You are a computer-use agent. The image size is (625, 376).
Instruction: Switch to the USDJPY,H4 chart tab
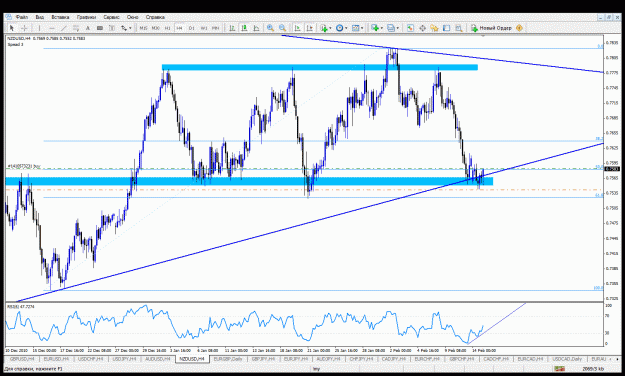point(124,359)
